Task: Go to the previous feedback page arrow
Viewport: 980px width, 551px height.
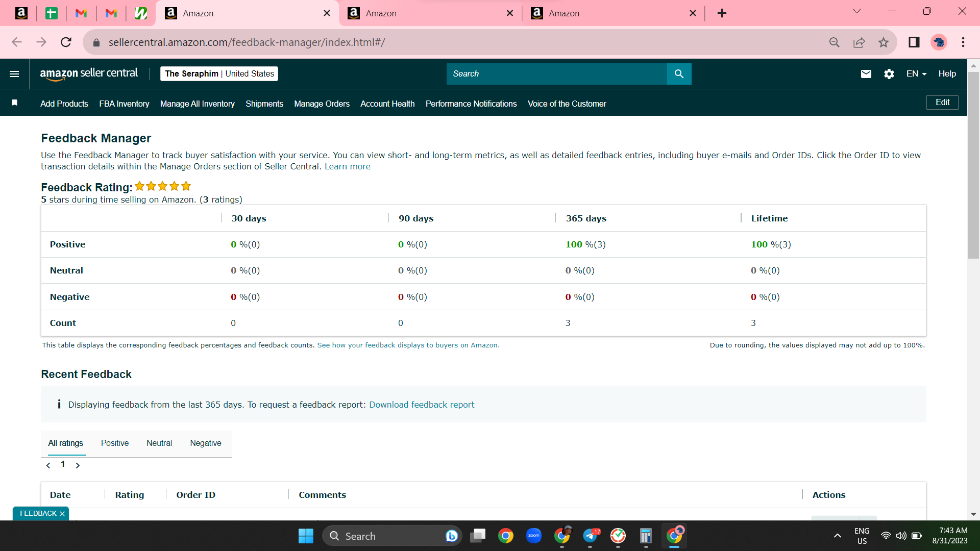Action: pos(48,465)
